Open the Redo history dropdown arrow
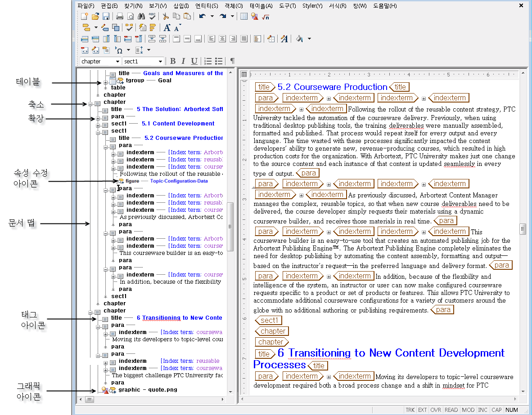 click(232, 16)
